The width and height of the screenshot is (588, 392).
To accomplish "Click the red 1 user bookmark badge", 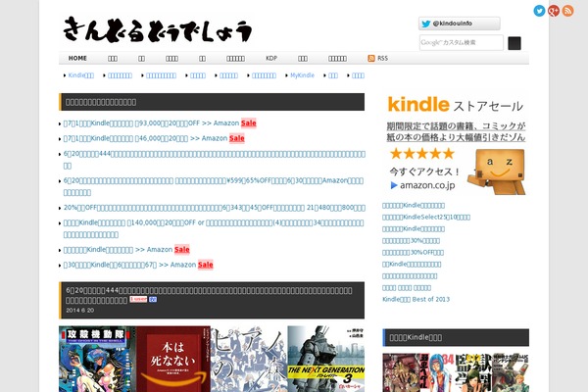I will point(138,299).
